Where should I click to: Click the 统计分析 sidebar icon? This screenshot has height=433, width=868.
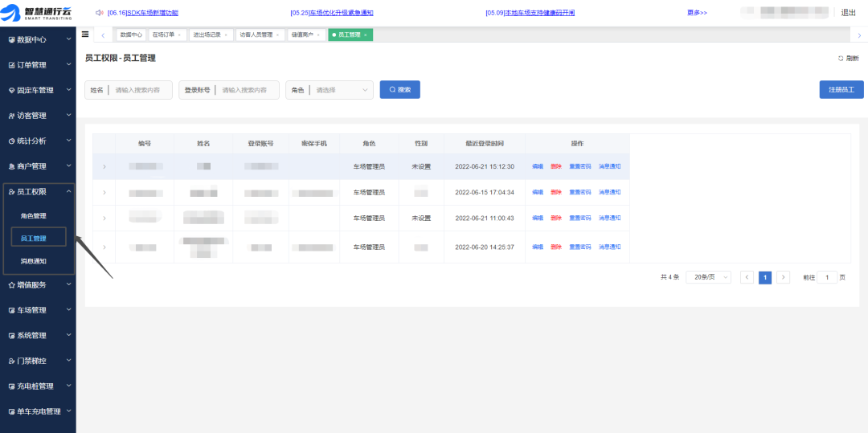point(11,141)
